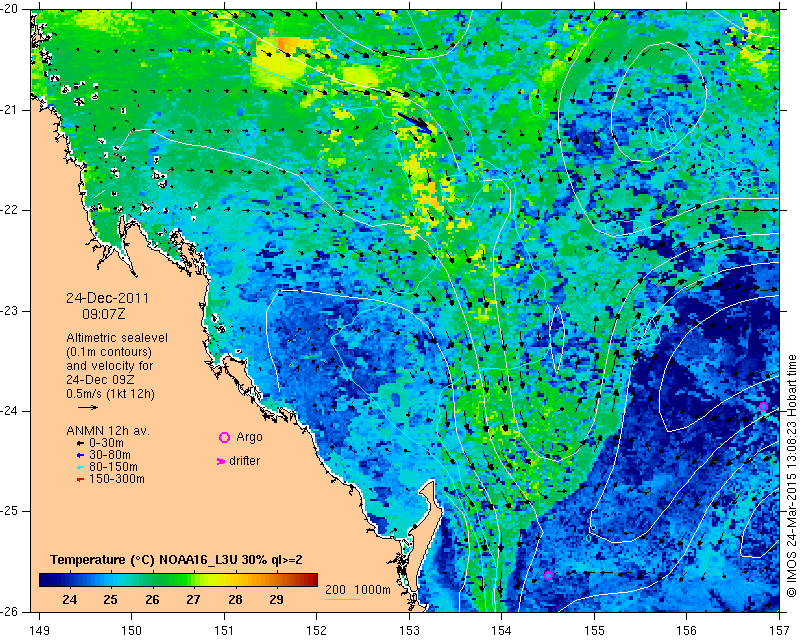Click the '1000m' isobath depth label

372,590
